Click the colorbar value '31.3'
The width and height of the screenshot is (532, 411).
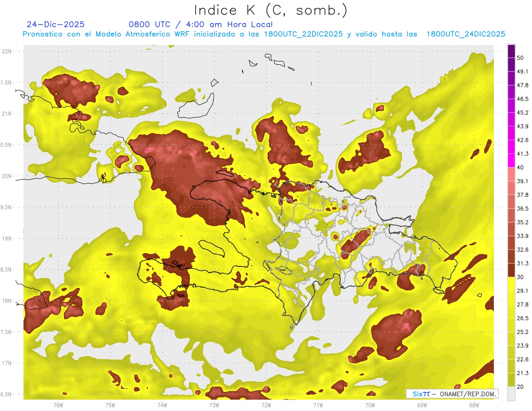[523, 263]
